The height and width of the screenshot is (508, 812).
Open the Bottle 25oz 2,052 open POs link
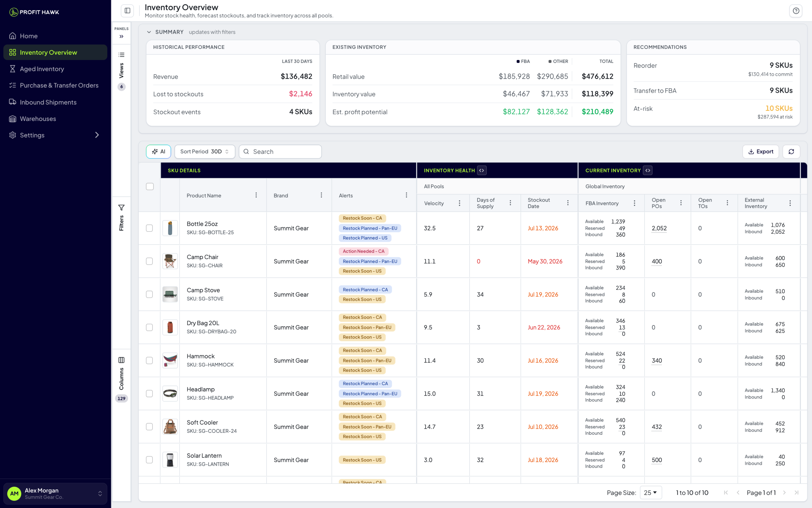pyautogui.click(x=659, y=228)
